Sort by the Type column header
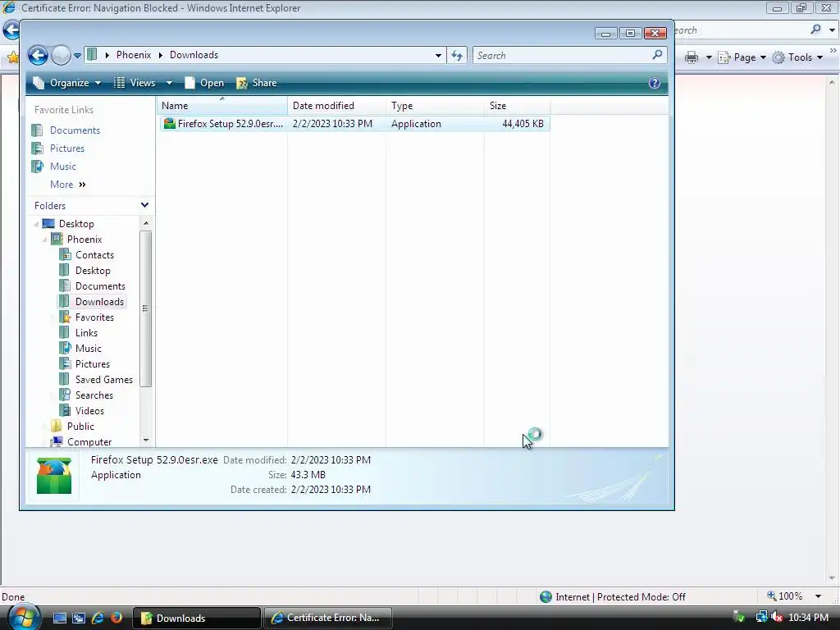 pos(435,106)
